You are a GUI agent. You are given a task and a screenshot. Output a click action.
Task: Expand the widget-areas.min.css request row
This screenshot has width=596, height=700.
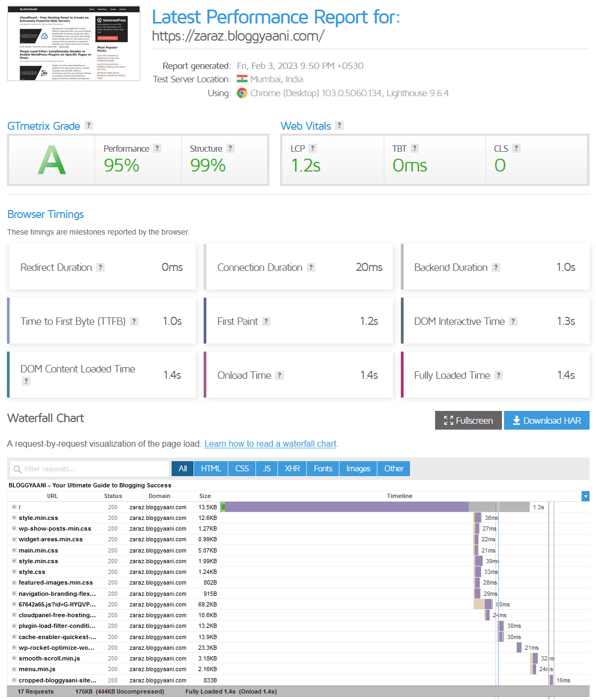coord(14,539)
